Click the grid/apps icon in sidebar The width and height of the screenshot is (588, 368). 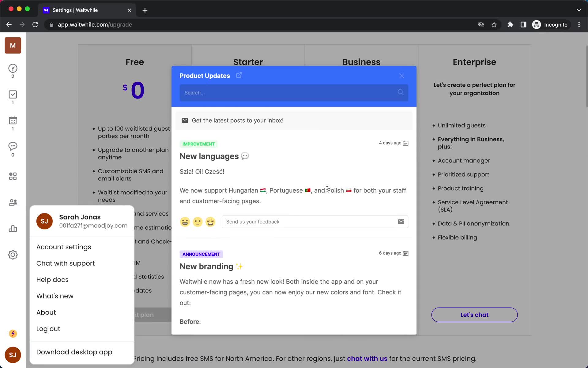pyautogui.click(x=13, y=176)
